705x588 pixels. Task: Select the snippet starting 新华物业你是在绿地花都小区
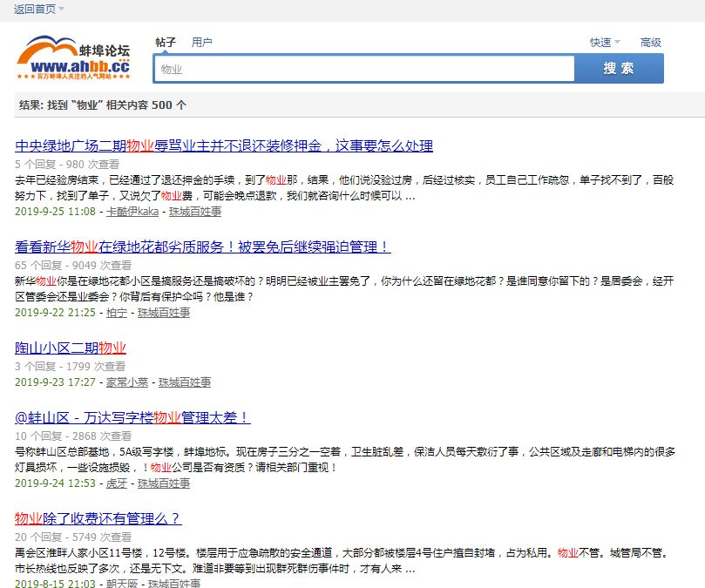(344, 289)
